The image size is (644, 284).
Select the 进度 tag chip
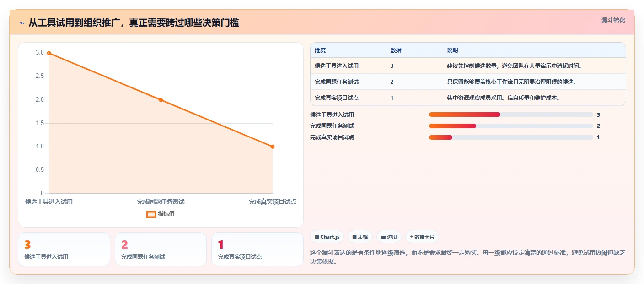point(389,237)
